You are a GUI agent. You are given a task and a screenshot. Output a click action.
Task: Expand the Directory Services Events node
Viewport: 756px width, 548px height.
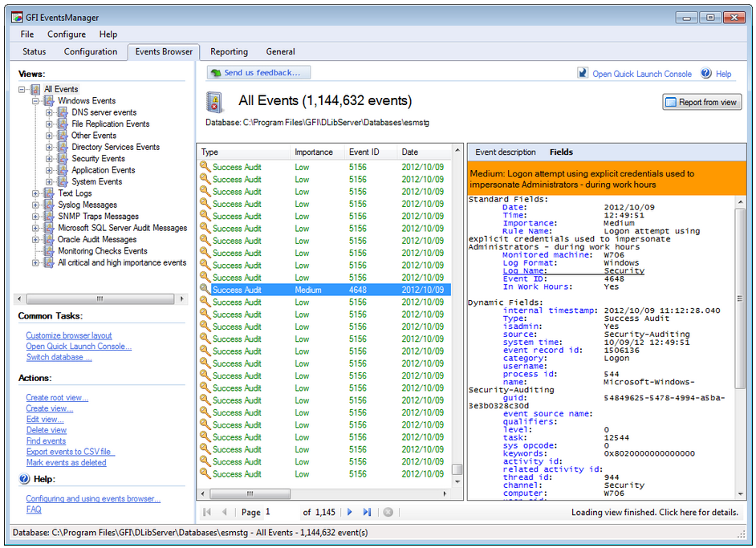(49, 147)
